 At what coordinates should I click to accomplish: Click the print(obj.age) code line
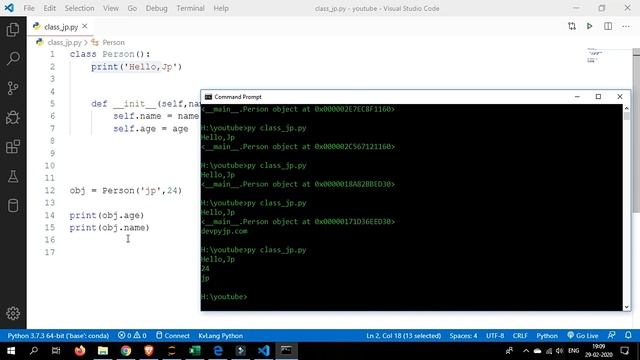click(x=107, y=215)
